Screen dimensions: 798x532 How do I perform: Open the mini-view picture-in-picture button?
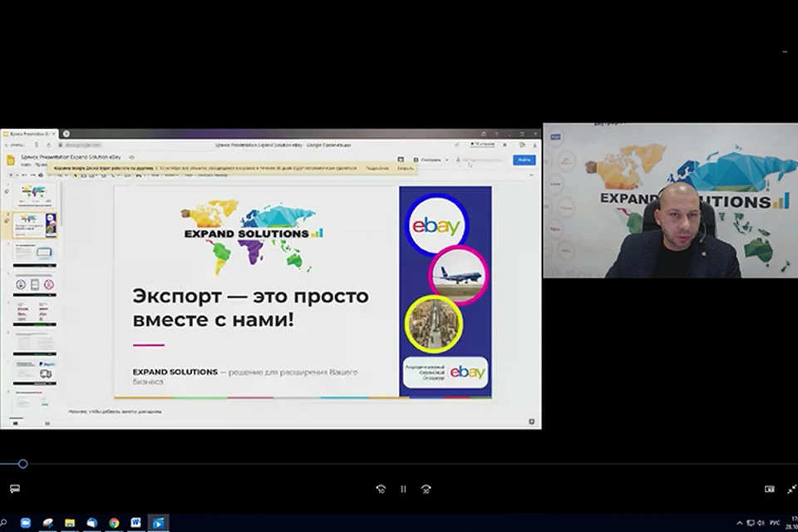770,490
